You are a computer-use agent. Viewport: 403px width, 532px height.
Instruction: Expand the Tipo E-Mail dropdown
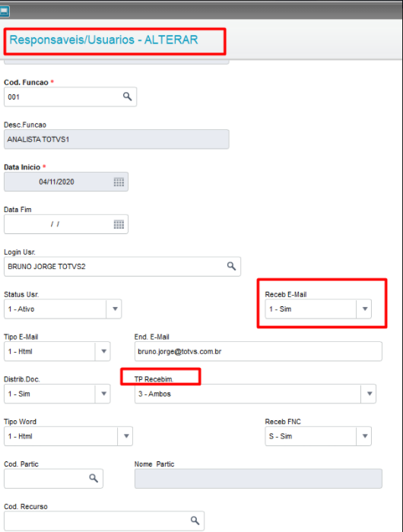pyautogui.click(x=104, y=351)
